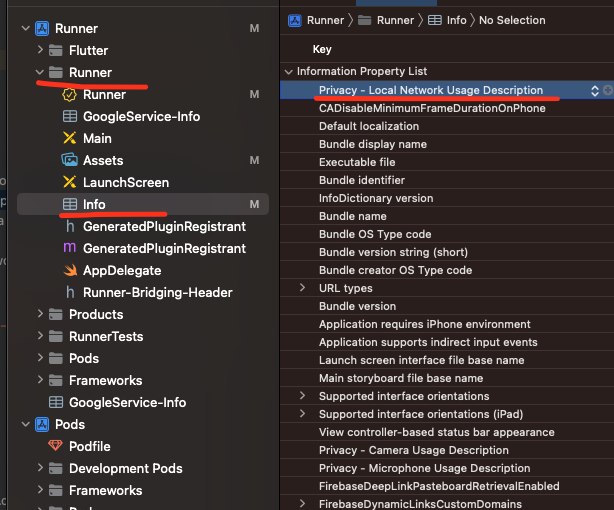Viewport: 614px width, 510px height.
Task: Click the Info plist icon in breadcrumb
Action: [434, 20]
